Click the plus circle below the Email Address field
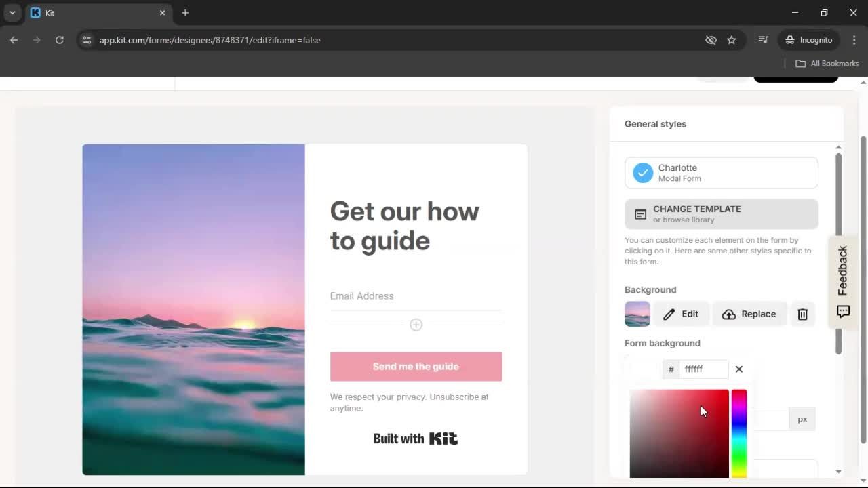The width and height of the screenshot is (868, 488). tap(416, 325)
